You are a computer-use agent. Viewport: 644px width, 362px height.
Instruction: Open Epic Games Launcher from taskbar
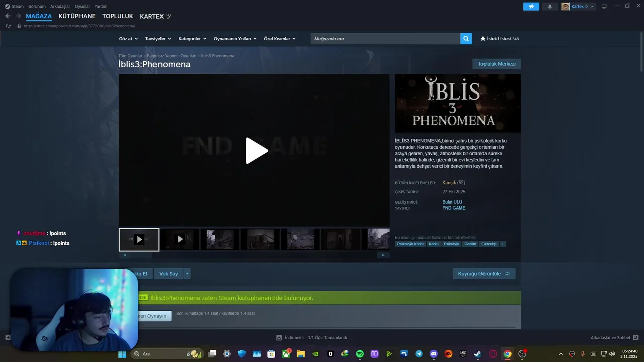(x=463, y=354)
